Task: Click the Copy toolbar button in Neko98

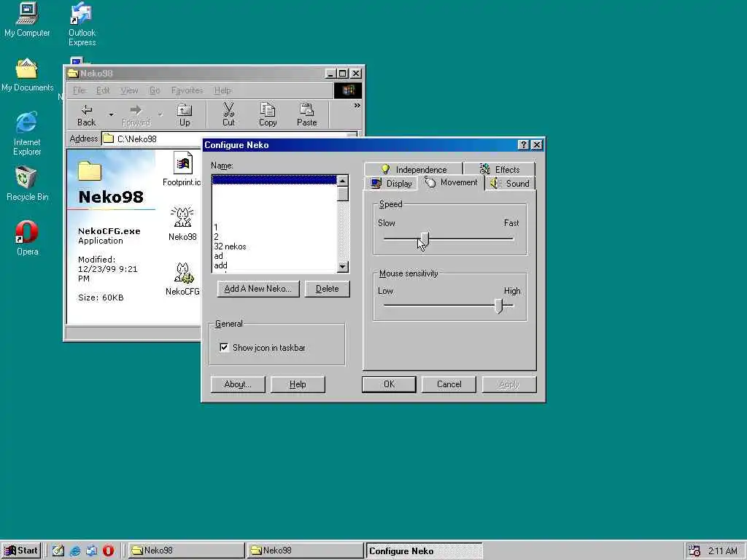Action: 268,115
